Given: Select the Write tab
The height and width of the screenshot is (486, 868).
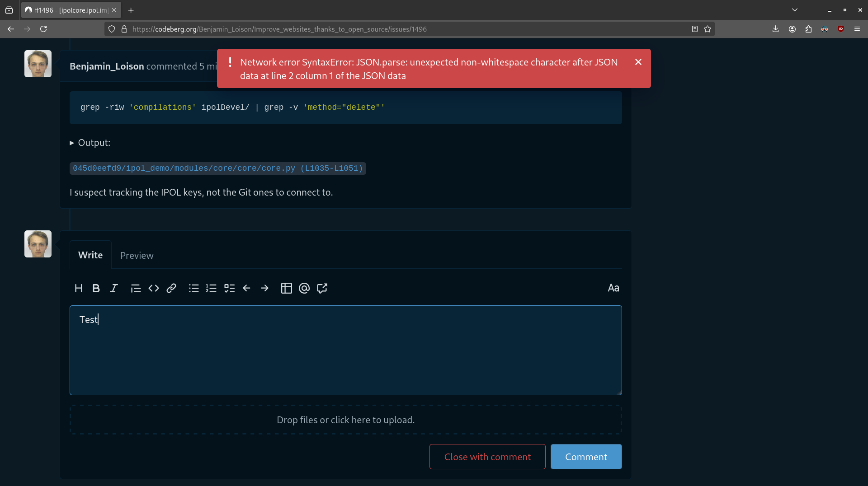Looking at the screenshot, I should point(90,255).
